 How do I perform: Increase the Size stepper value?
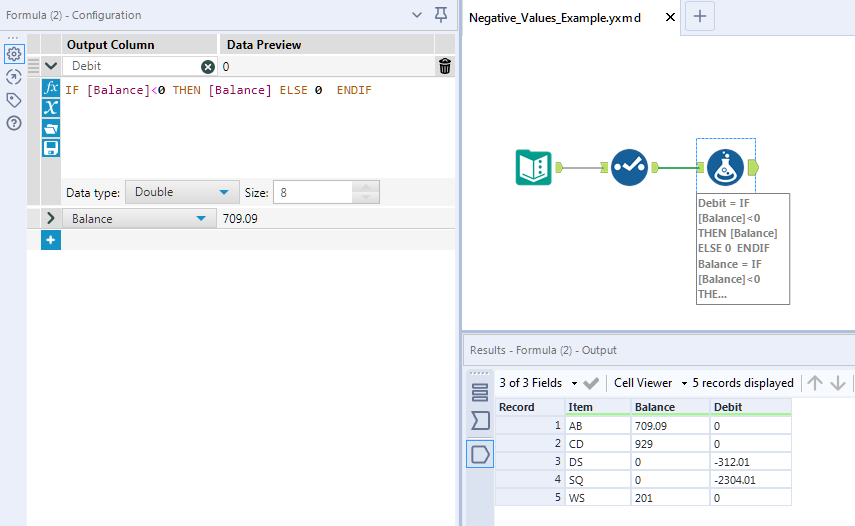click(x=366, y=186)
